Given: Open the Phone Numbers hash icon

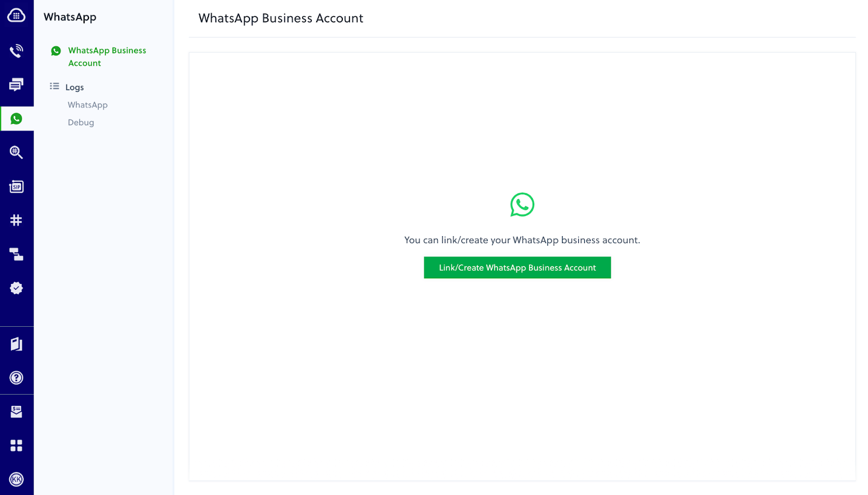Looking at the screenshot, I should click(16, 220).
